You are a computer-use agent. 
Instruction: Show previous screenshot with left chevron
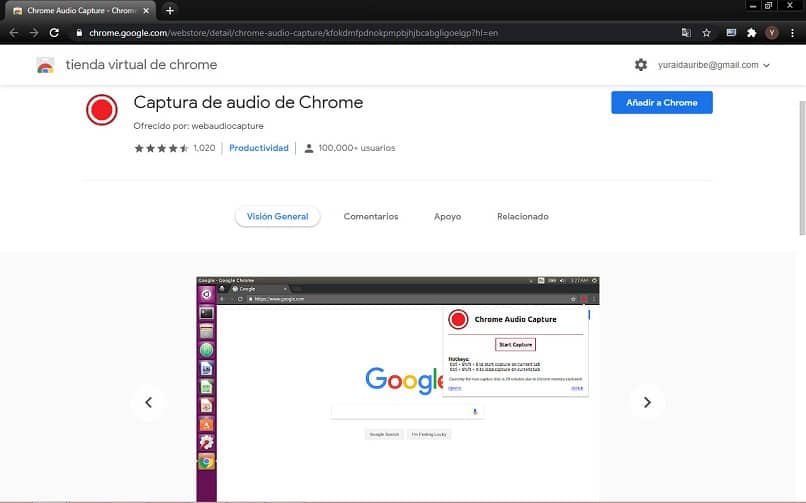point(149,402)
